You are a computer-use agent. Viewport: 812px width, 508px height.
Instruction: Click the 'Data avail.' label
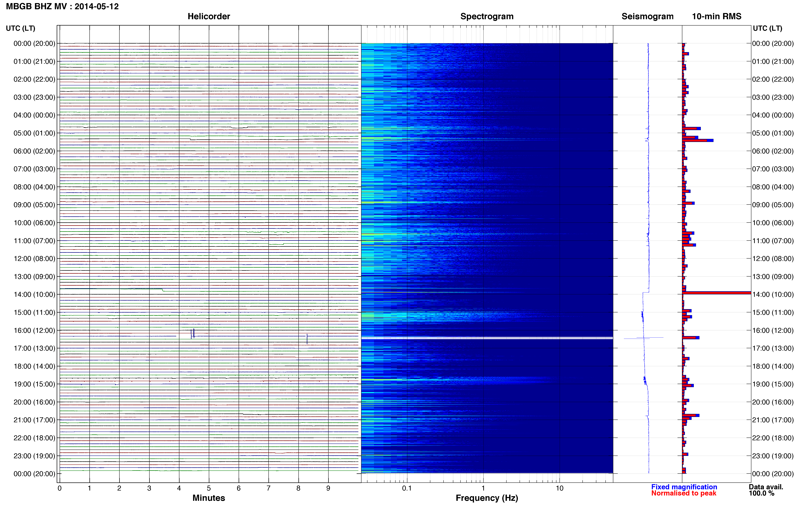click(766, 487)
